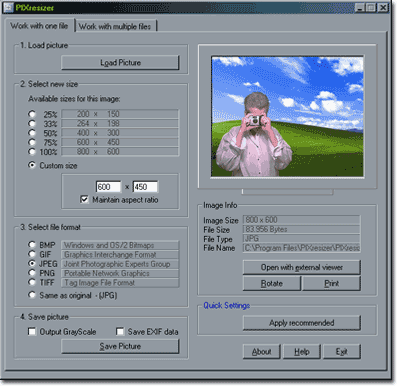
Task: Click Apply recommended under Quick Settings
Action: tap(302, 323)
